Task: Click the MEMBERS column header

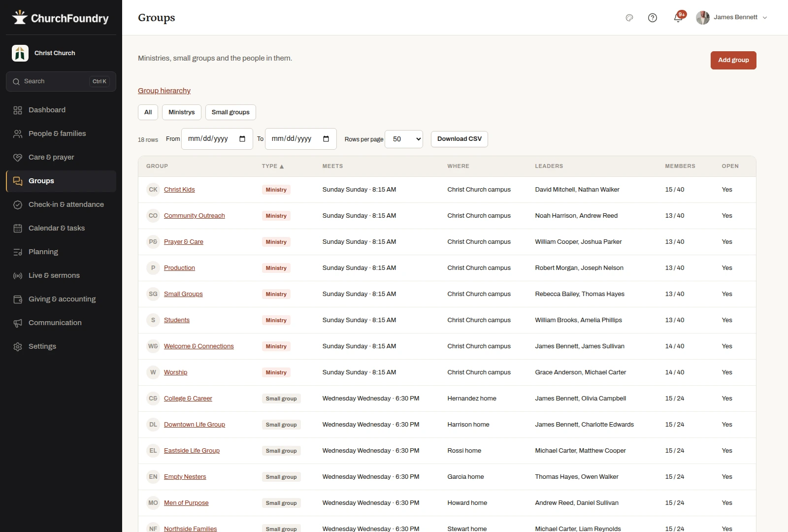Action: click(680, 166)
